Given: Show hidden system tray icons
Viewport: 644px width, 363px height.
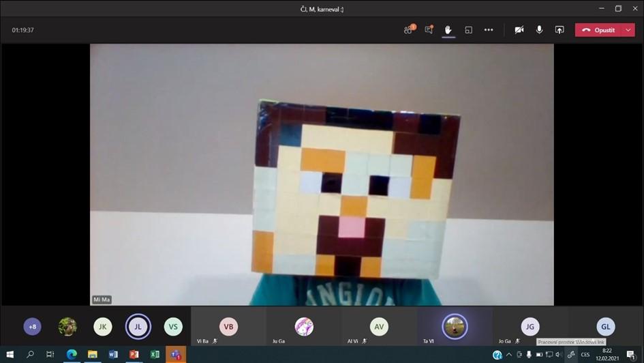Looking at the screenshot, I should [509, 354].
